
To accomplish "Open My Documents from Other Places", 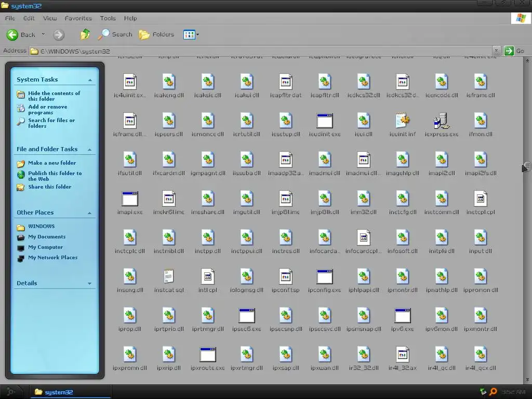I will 47,237.
